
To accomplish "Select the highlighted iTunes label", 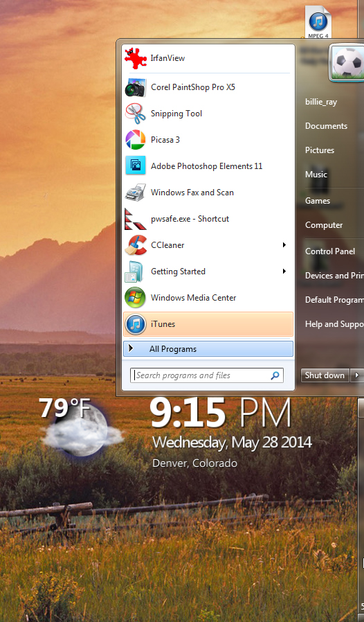I will point(163,324).
